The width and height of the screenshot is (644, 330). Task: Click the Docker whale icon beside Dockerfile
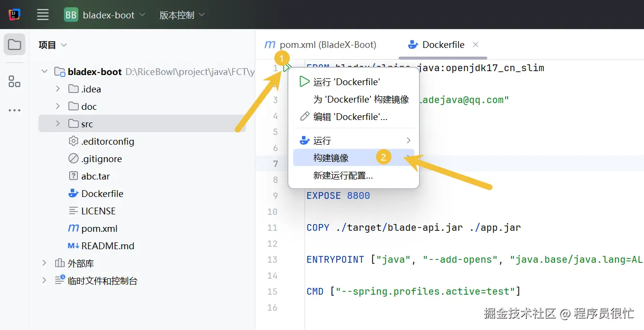[x=74, y=194]
